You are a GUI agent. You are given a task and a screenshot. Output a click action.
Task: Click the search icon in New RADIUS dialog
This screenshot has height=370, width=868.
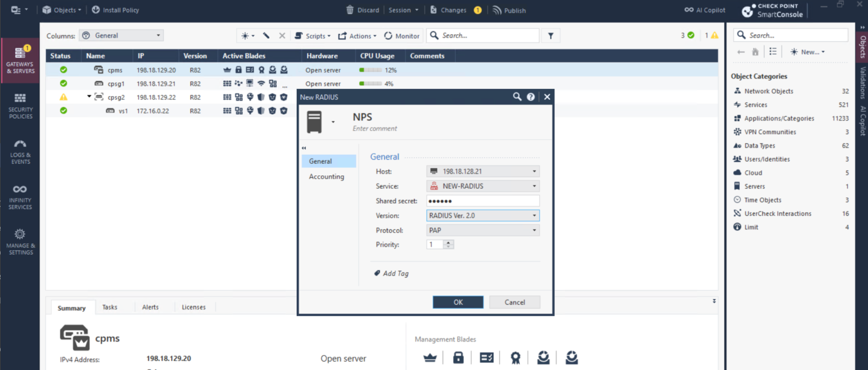[517, 97]
